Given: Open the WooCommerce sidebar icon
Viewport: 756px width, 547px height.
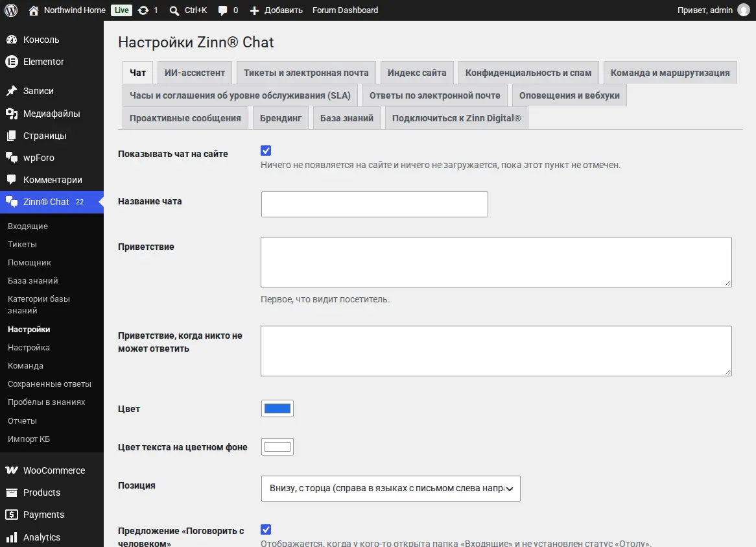Looking at the screenshot, I should (x=12, y=470).
